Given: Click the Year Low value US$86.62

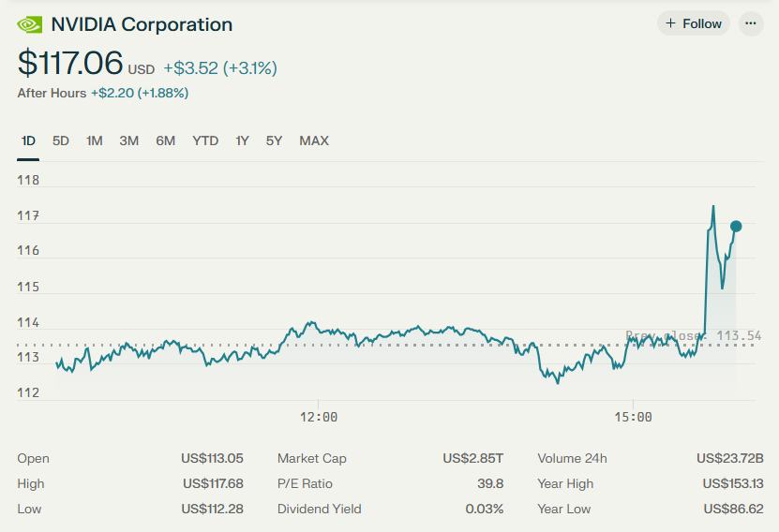Looking at the screenshot, I should click(733, 509).
